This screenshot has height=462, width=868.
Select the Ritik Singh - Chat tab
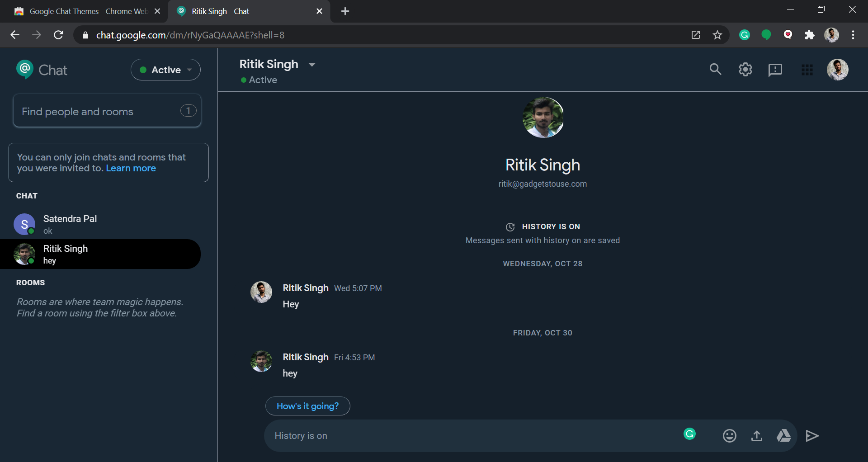coord(249,11)
